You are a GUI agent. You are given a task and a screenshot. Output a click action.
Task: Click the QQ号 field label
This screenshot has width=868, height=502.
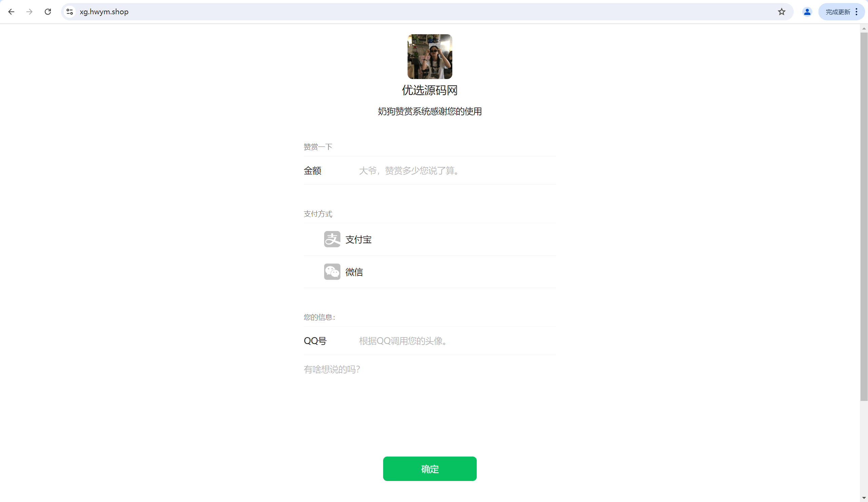[x=315, y=341]
